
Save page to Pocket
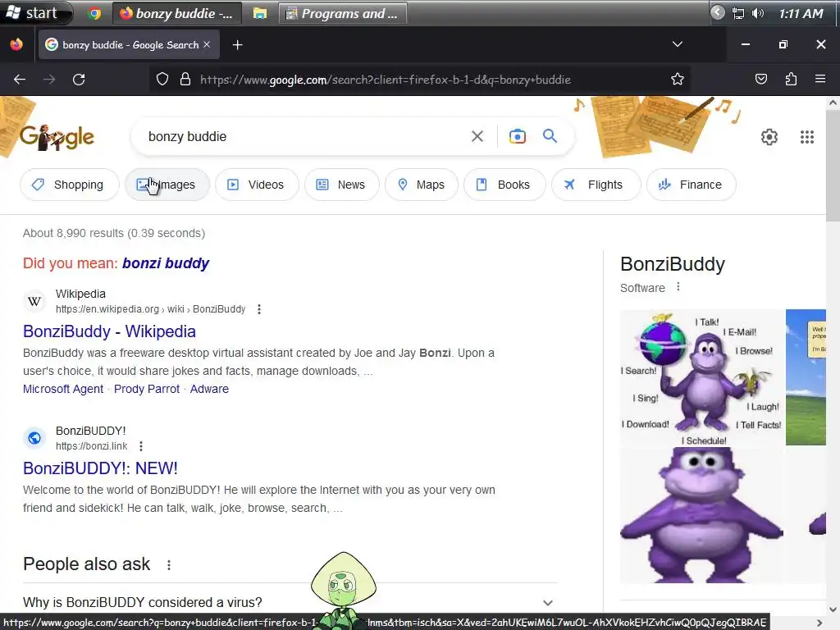pyautogui.click(x=760, y=80)
